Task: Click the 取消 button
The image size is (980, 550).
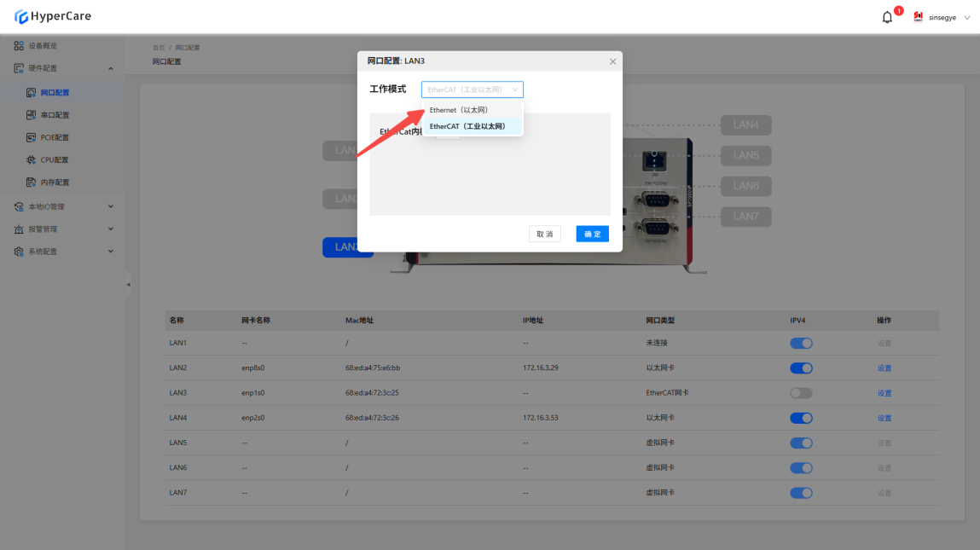Action: pyautogui.click(x=544, y=234)
